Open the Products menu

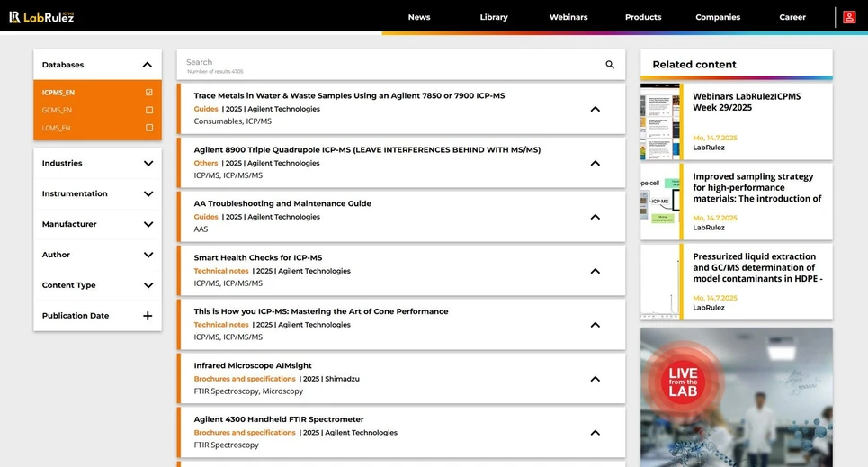(643, 17)
